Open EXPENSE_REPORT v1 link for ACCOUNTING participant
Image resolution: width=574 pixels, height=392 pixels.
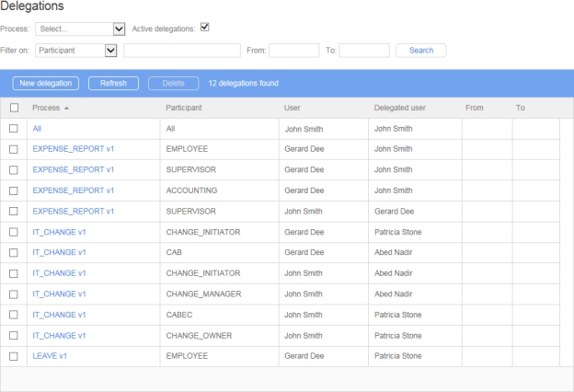click(73, 190)
